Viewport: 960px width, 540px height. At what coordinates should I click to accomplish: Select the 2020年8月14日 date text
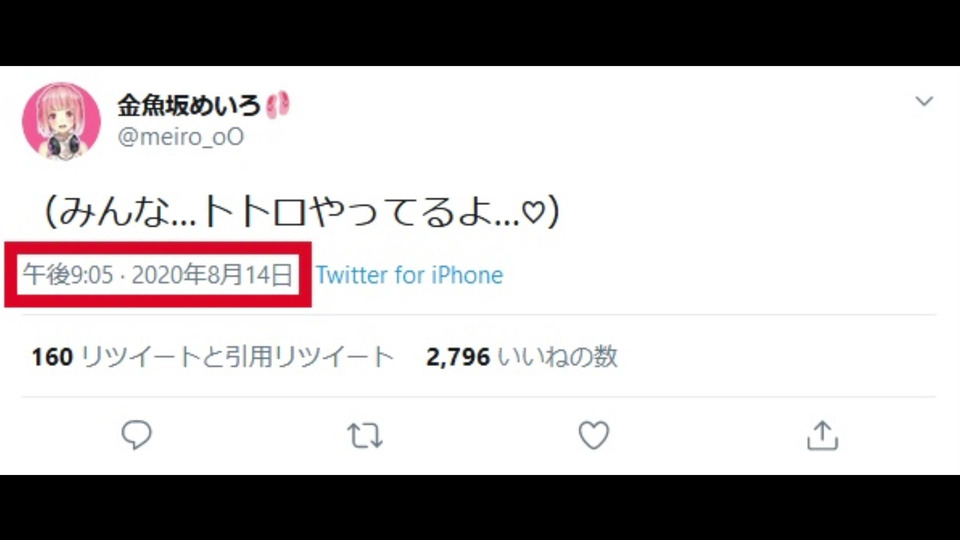pyautogui.click(x=212, y=275)
